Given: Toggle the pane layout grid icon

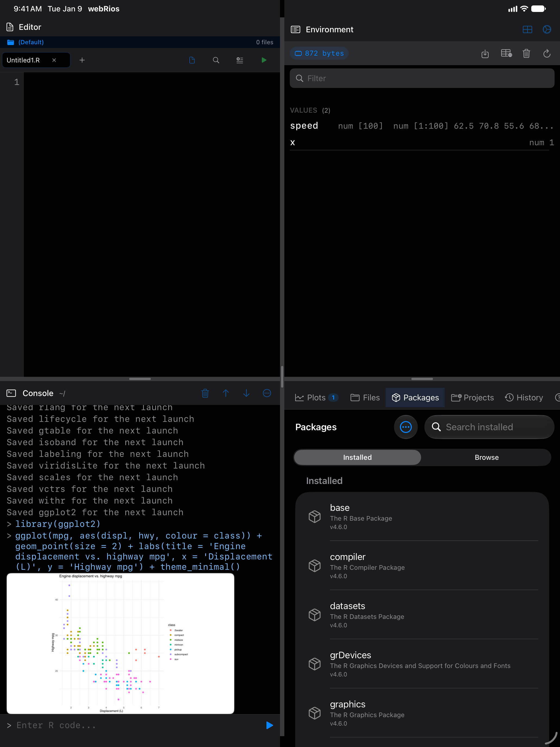Looking at the screenshot, I should [527, 30].
